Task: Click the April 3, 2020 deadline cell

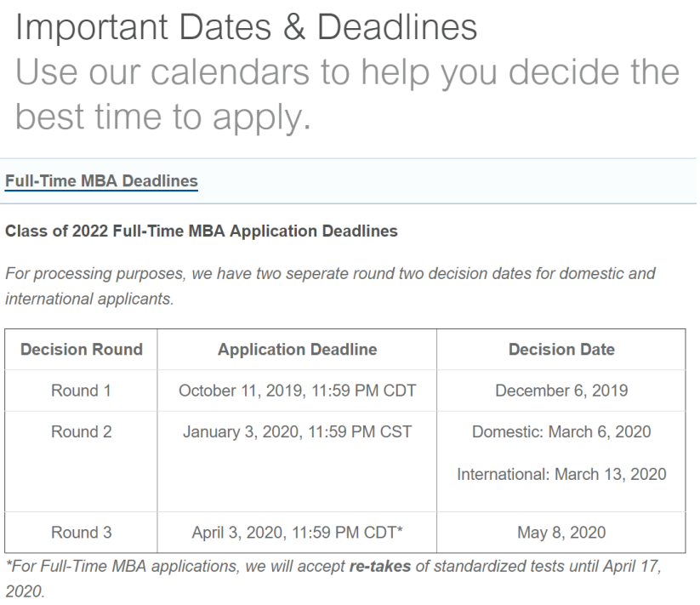Action: pyautogui.click(x=297, y=533)
